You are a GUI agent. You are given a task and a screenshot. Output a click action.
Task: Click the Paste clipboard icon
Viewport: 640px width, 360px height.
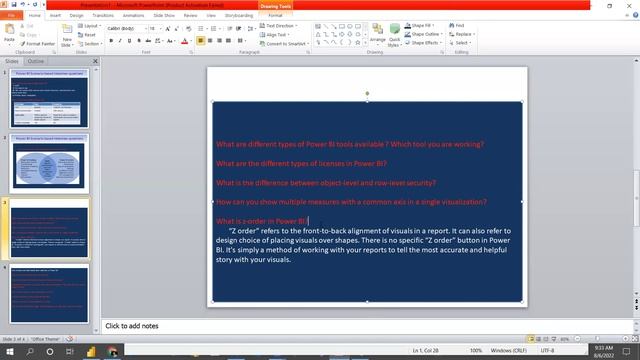(9, 29)
